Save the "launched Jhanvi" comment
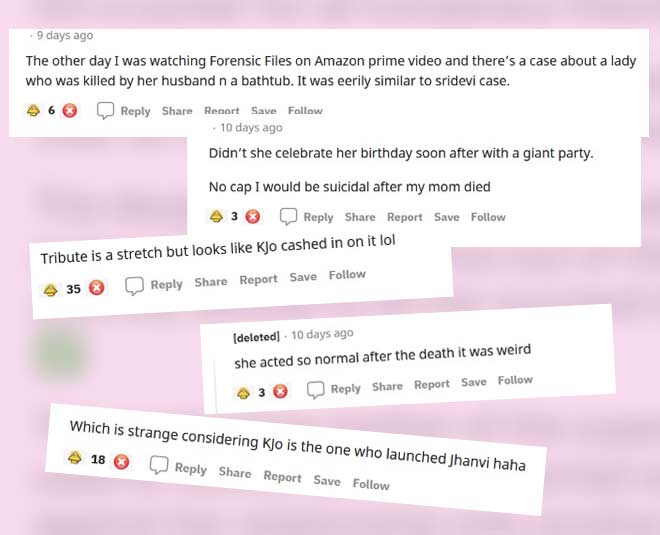This screenshot has height=535, width=660. point(326,481)
